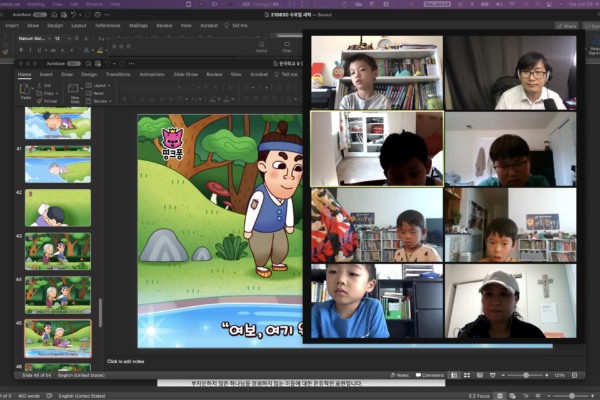The height and width of the screenshot is (400, 600).
Task: Click the Increase Font Size icon in Word
Action: pos(77,39)
